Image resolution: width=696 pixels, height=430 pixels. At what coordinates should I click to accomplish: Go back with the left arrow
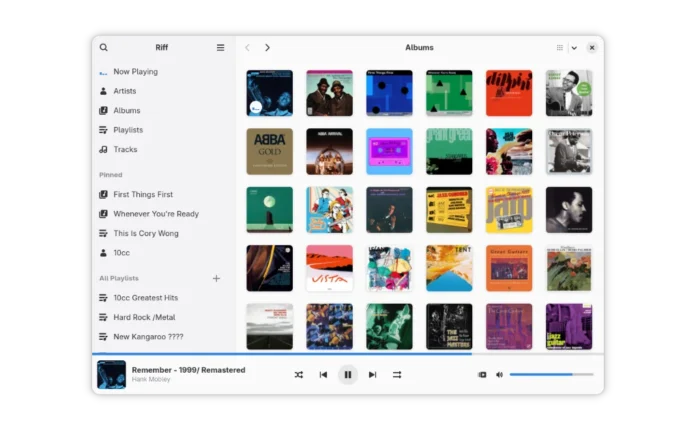coord(247,47)
